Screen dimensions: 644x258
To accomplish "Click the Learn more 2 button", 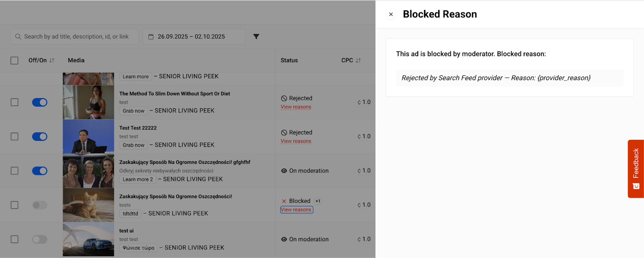I will tap(138, 180).
